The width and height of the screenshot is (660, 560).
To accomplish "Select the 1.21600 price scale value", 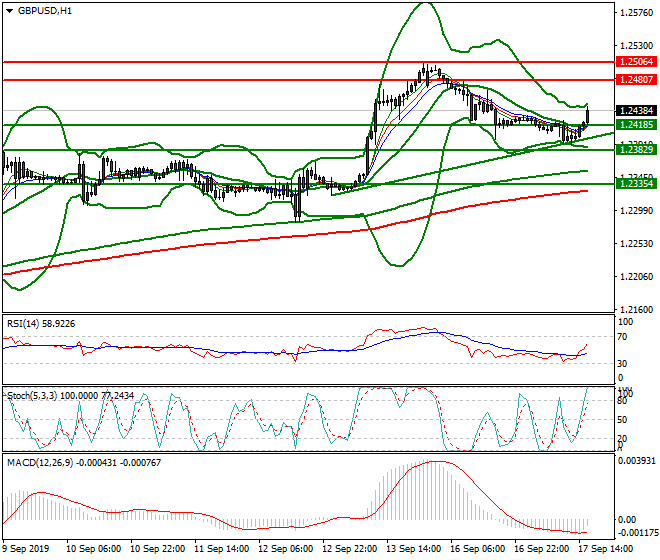I will point(637,309).
